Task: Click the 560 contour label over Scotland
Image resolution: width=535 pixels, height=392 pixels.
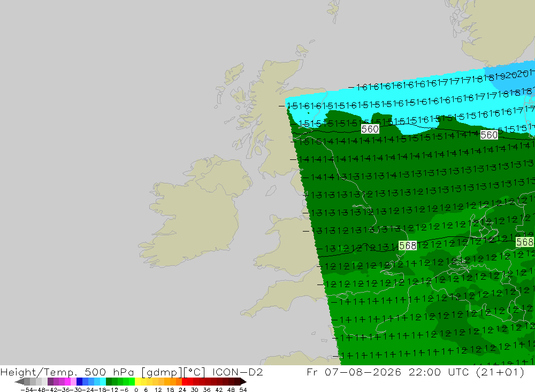Action: [370, 129]
